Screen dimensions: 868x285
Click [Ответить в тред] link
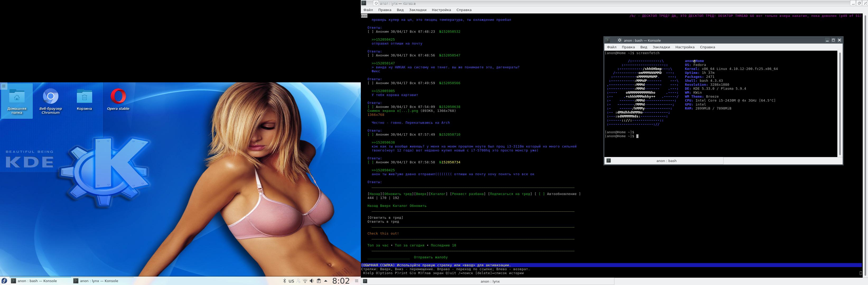coord(385,218)
